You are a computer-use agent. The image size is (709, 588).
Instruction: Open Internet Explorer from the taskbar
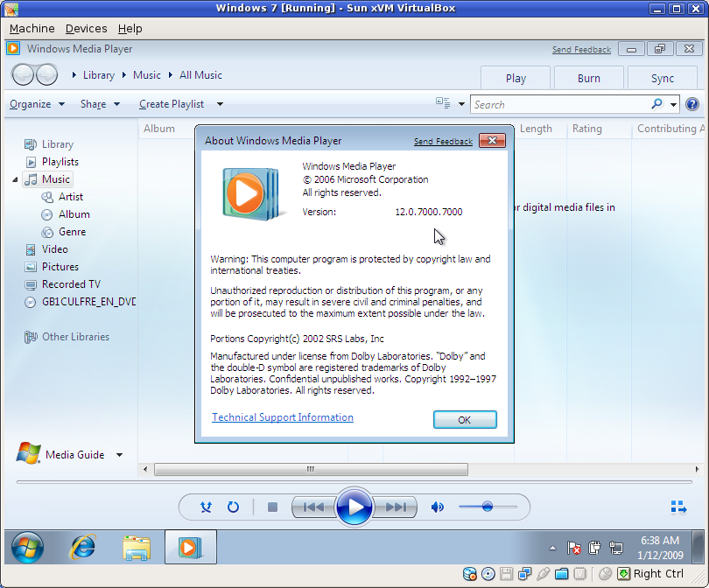pos(83,547)
